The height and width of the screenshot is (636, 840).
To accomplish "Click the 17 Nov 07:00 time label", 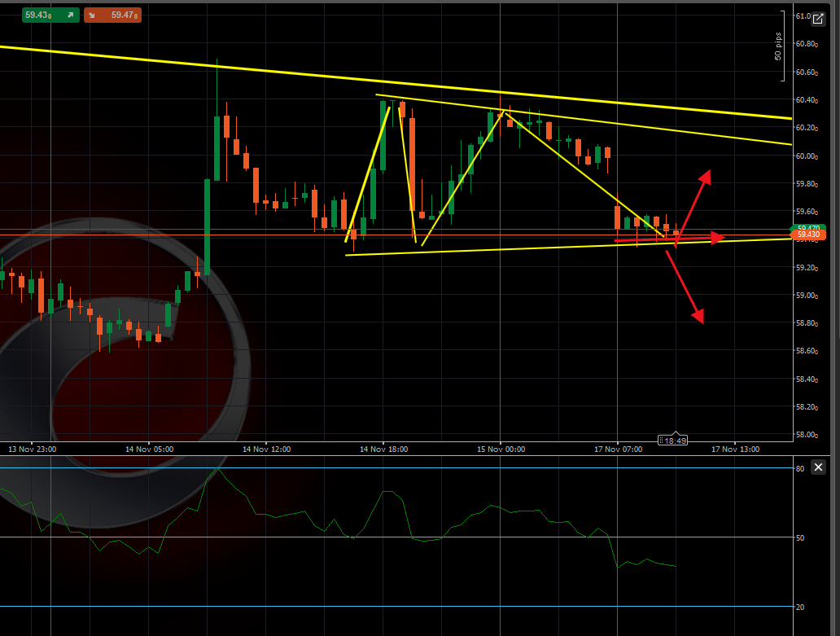I will 619,449.
